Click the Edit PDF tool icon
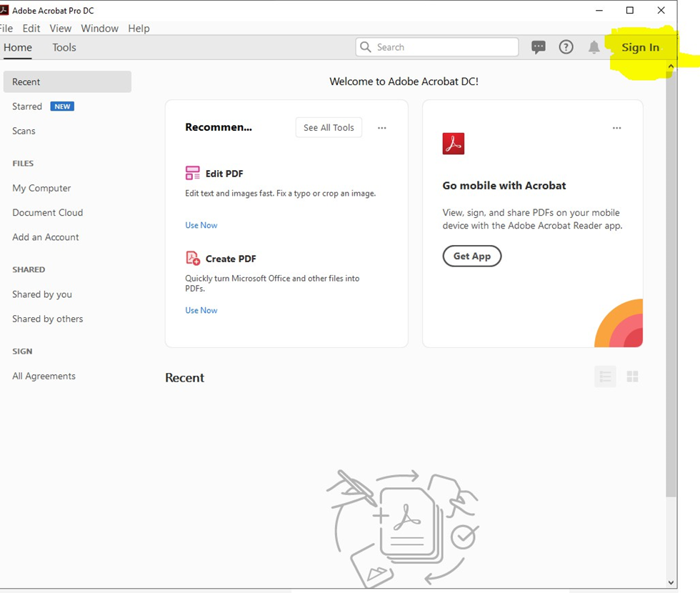 click(x=192, y=173)
